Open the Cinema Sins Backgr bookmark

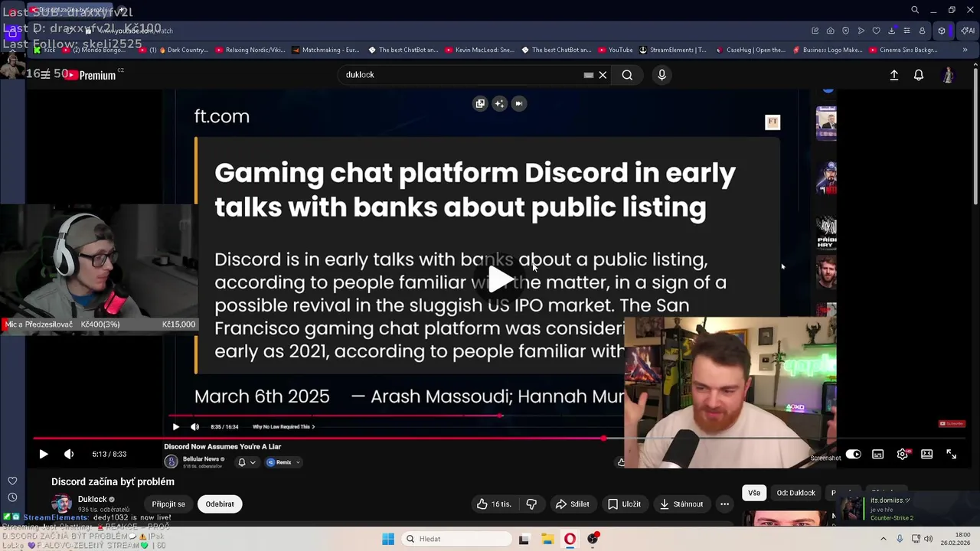coord(903,50)
